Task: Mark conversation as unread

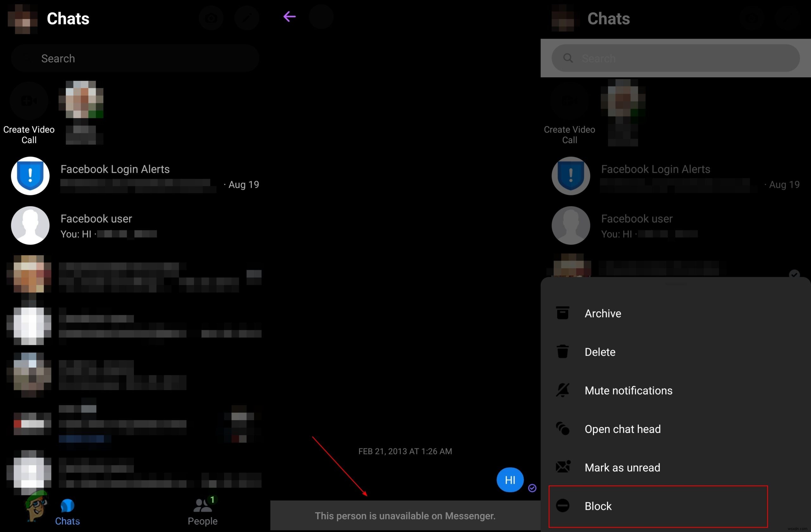Action: [622, 467]
